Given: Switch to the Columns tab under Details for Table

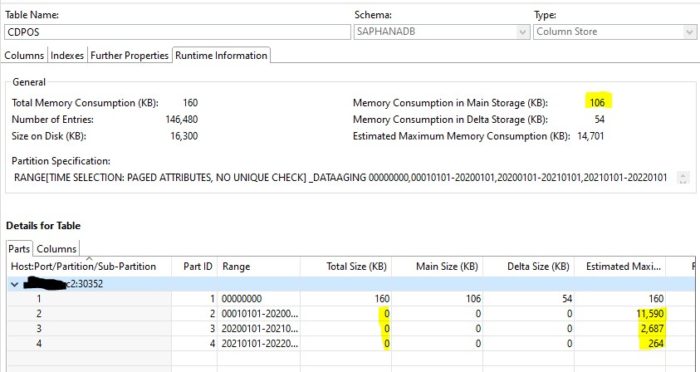Looking at the screenshot, I should (56, 249).
